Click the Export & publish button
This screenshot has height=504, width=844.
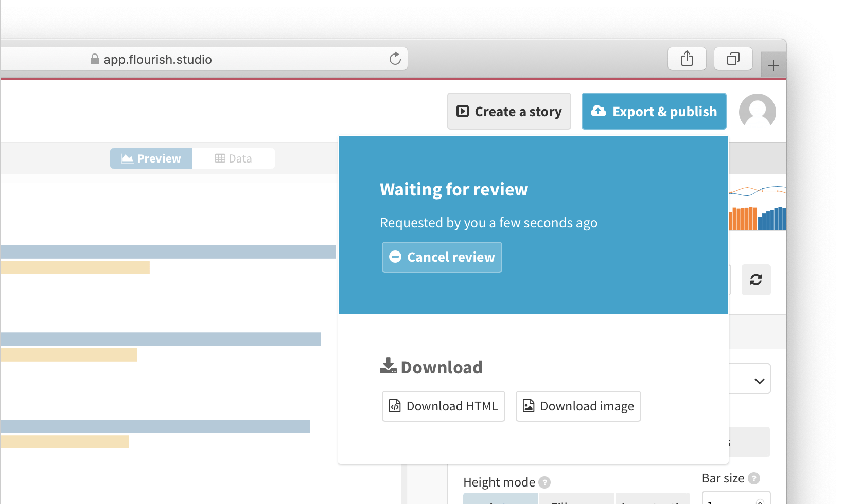[654, 111]
